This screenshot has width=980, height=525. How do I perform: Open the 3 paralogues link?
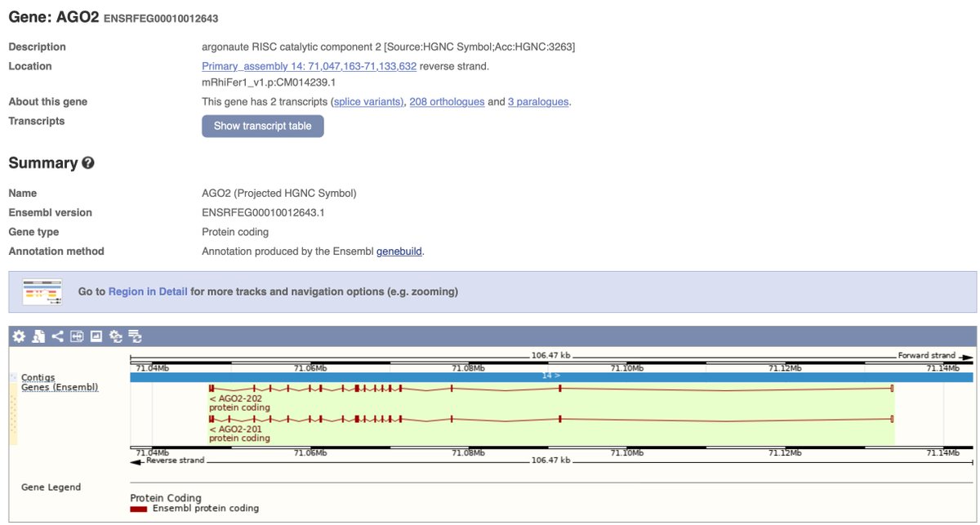point(538,102)
